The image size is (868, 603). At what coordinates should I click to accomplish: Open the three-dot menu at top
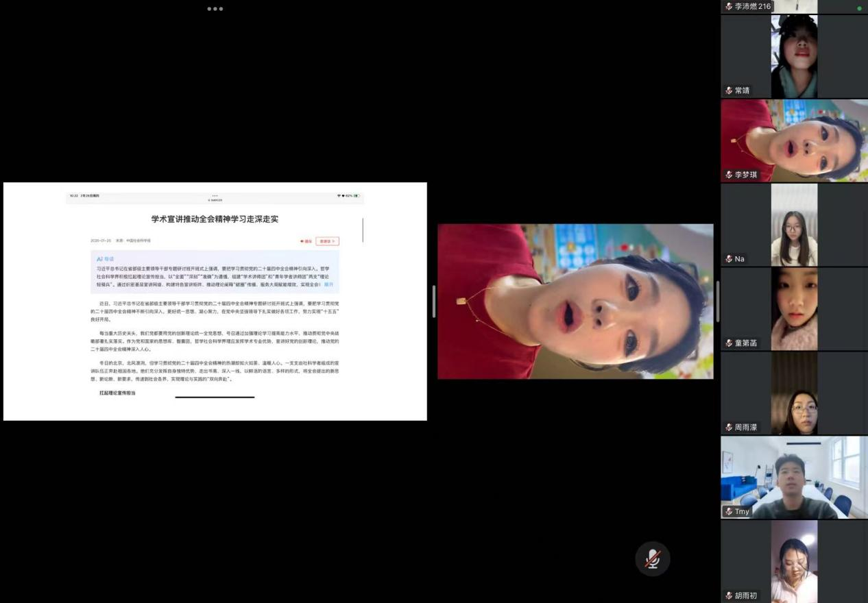[215, 9]
